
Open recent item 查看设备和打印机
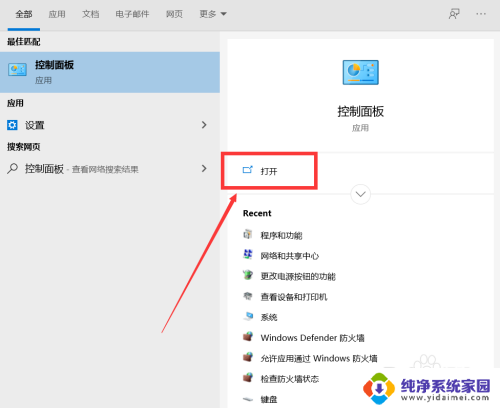pyautogui.click(x=294, y=297)
